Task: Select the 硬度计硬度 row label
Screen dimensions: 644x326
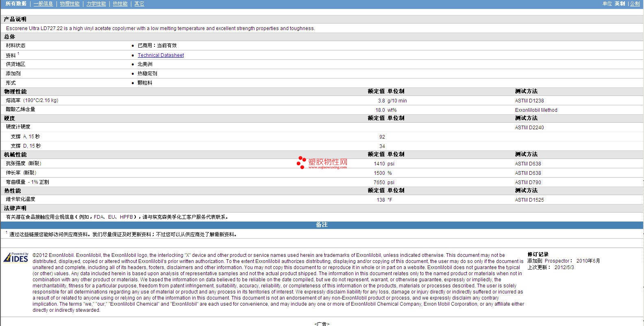Action: [x=18, y=127]
